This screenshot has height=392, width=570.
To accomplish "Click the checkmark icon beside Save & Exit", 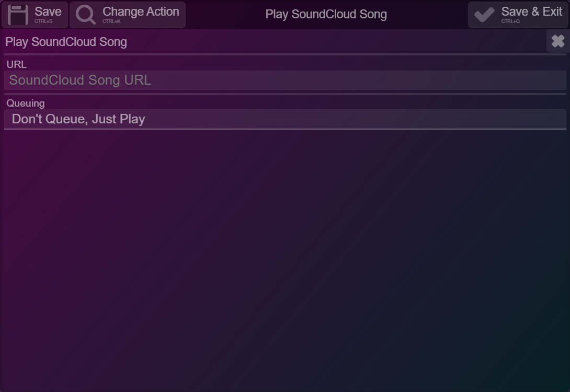I will pos(484,15).
